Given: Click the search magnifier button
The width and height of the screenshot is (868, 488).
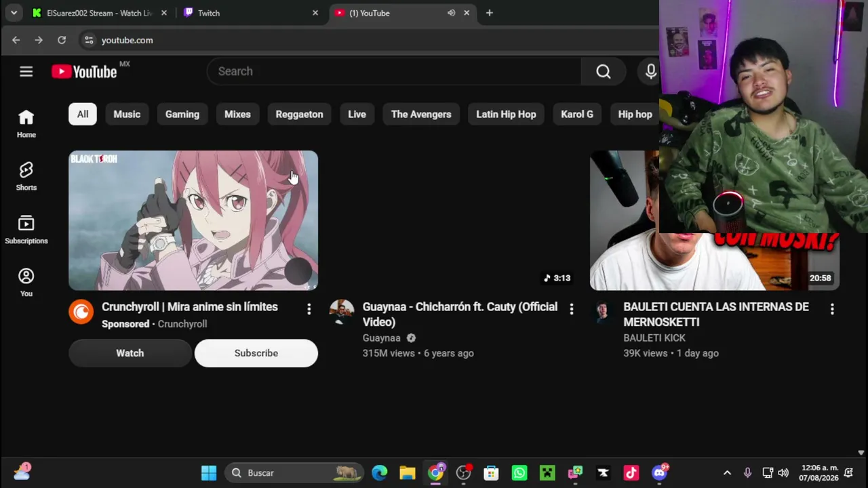Looking at the screenshot, I should (603, 71).
